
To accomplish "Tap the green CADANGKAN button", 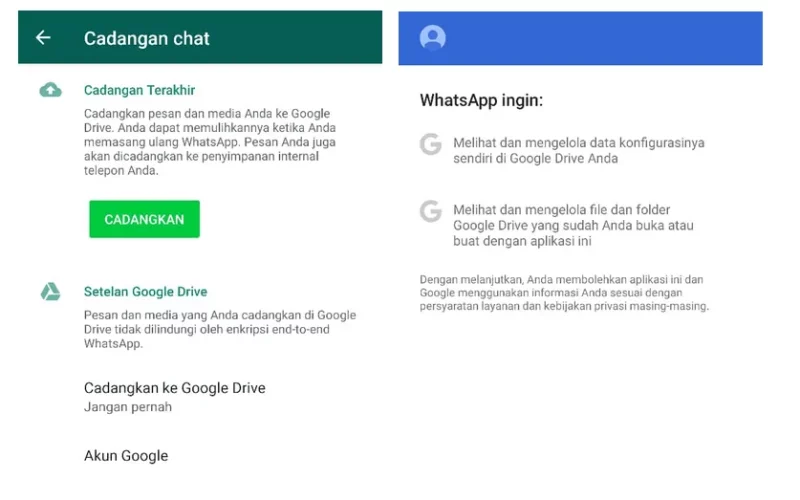I will coord(144,219).
